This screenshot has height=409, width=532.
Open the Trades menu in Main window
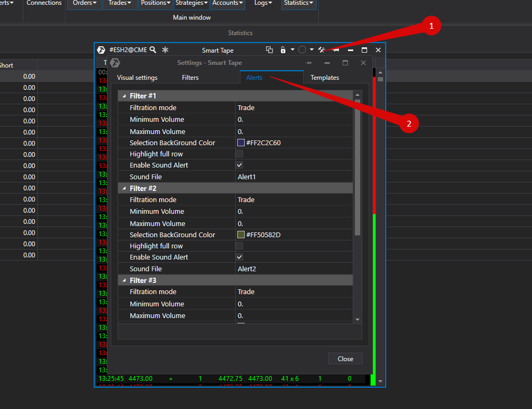tap(120, 3)
